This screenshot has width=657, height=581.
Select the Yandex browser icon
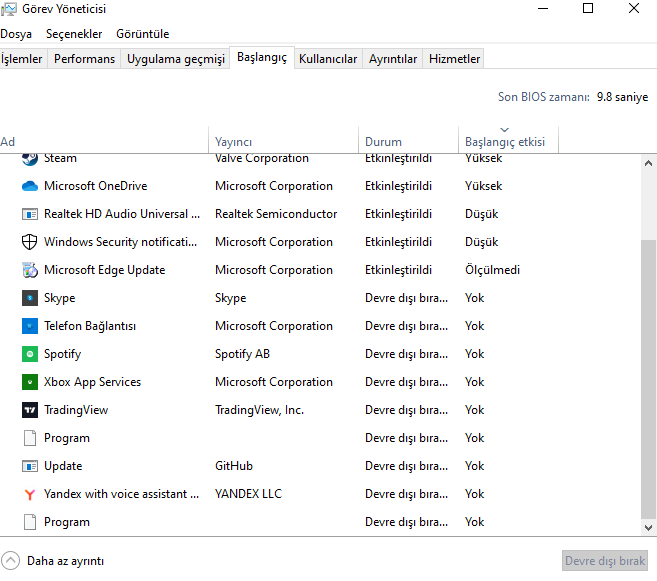(29, 494)
